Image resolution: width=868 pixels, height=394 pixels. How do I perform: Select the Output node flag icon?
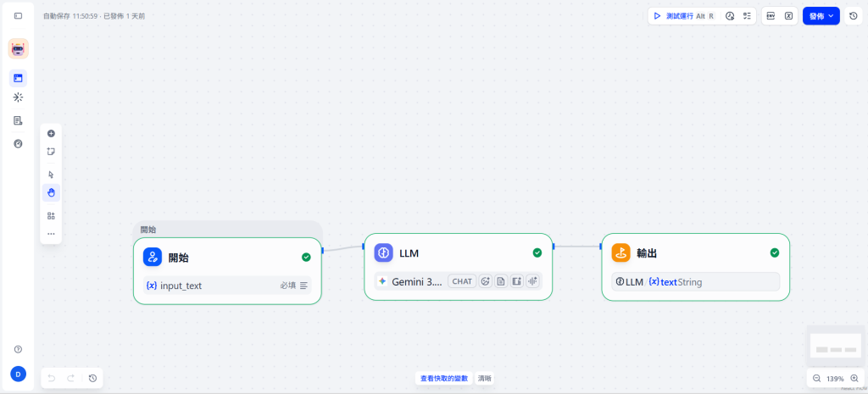coord(621,252)
